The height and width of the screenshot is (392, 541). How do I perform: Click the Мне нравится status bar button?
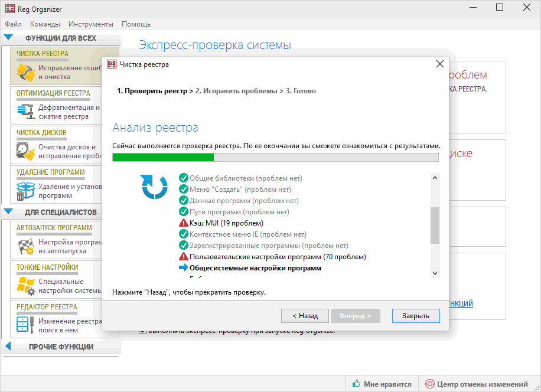[x=382, y=384]
